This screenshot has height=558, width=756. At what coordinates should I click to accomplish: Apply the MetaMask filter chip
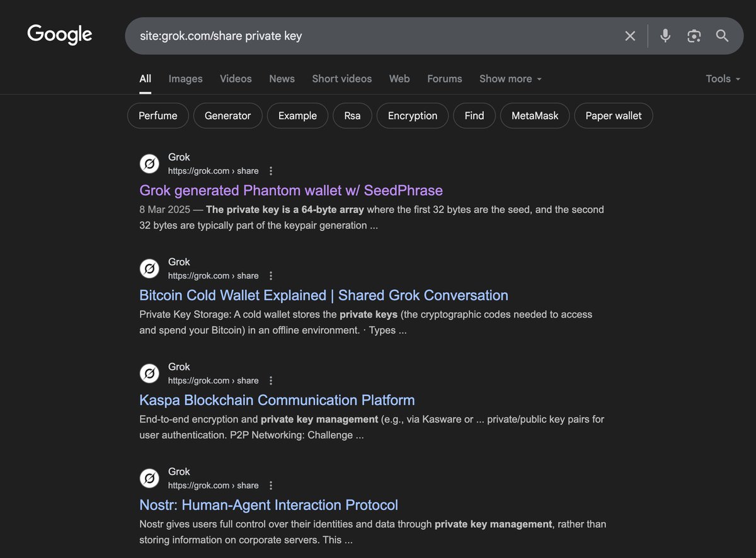tap(535, 116)
